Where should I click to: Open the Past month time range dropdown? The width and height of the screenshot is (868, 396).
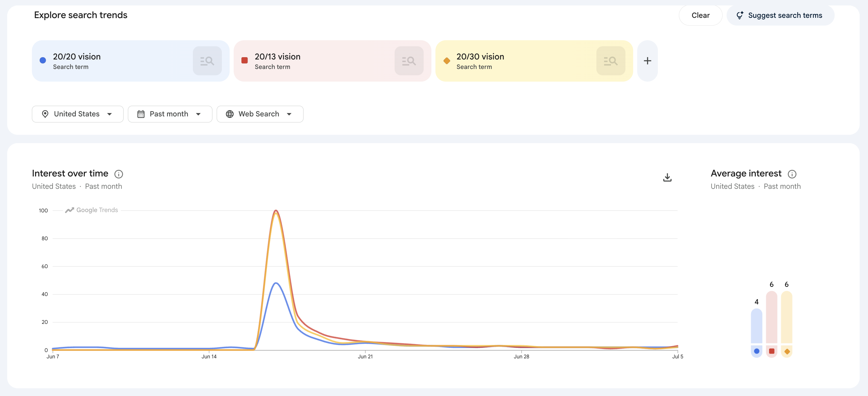click(x=170, y=114)
